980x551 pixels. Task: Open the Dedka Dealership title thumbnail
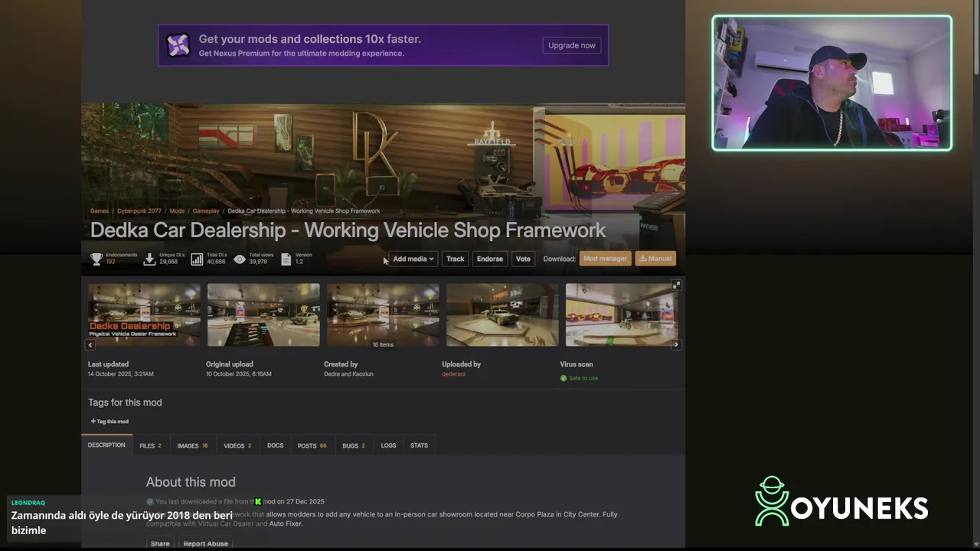point(144,315)
